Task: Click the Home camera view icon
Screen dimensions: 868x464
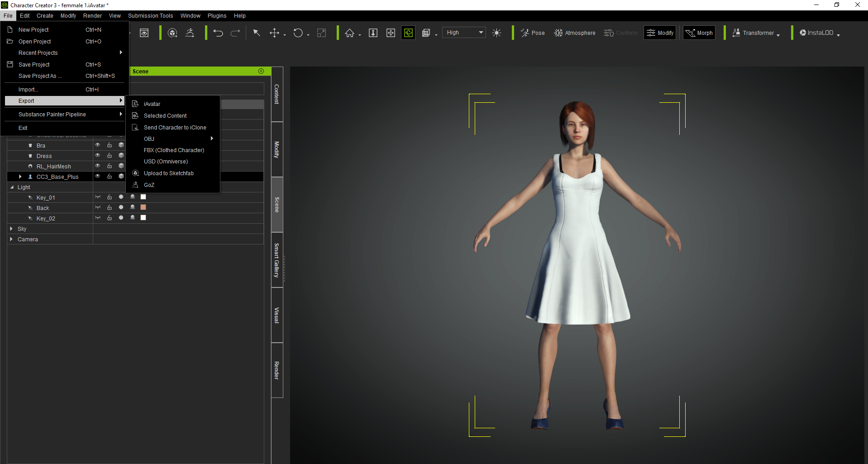Action: 350,33
